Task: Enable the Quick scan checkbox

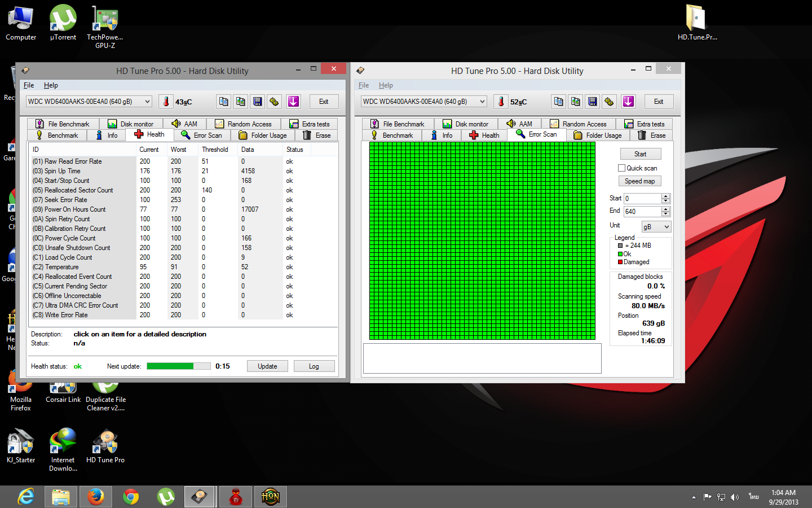Action: [x=621, y=168]
